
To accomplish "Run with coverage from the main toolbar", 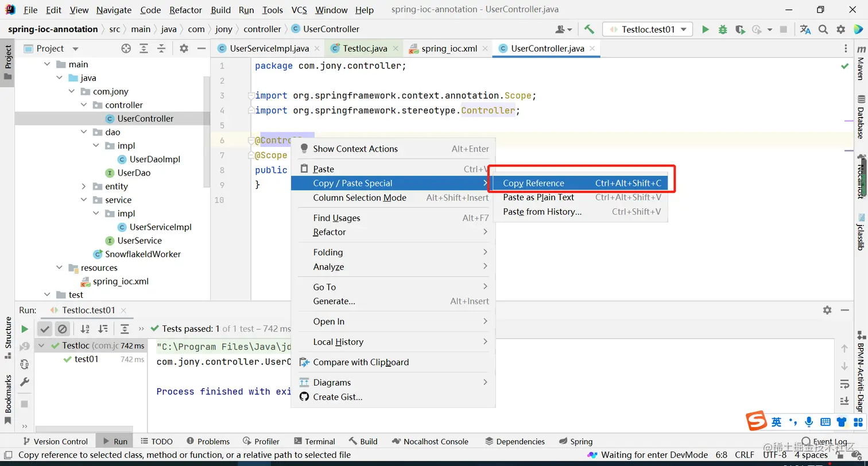I will (x=740, y=29).
